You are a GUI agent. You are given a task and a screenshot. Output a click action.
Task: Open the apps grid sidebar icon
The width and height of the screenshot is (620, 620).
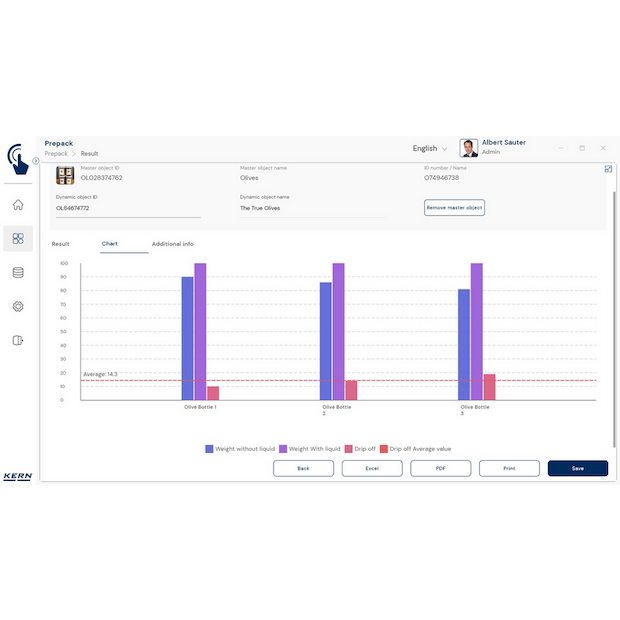18,238
